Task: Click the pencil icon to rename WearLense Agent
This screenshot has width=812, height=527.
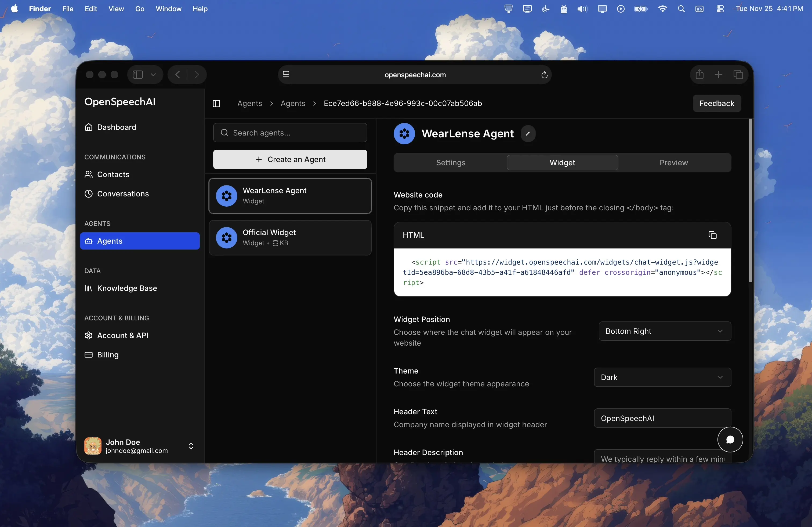Action: click(528, 134)
